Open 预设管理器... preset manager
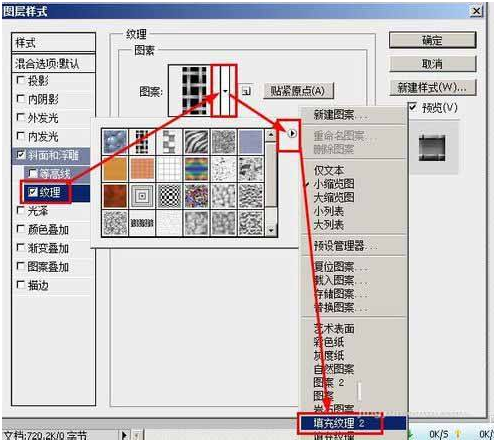Image resolution: width=494 pixels, height=443 pixels. 353,246
